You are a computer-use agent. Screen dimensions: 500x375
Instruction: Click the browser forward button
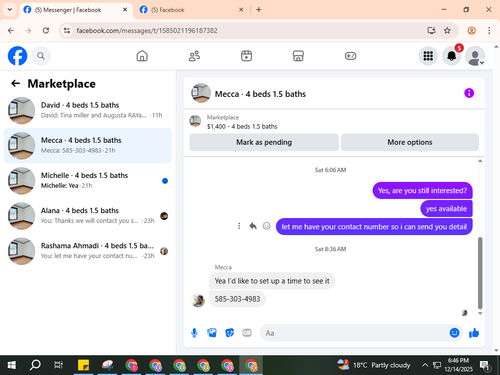[28, 31]
